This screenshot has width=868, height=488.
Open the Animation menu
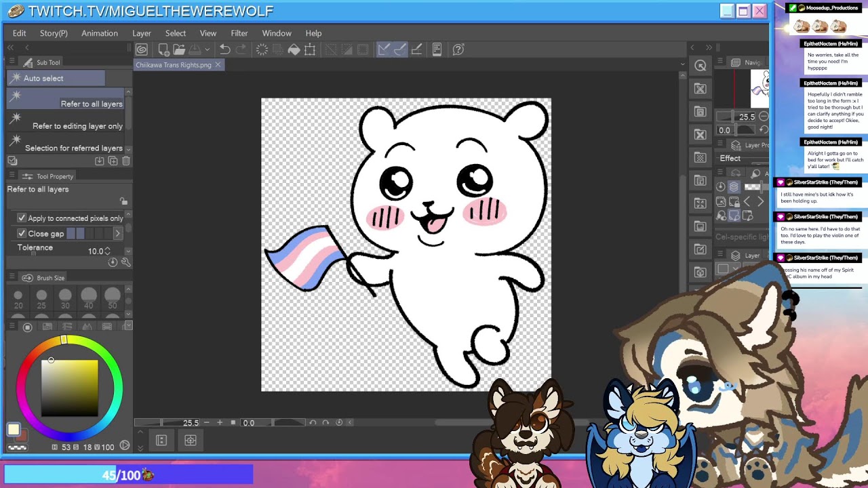pos(100,33)
